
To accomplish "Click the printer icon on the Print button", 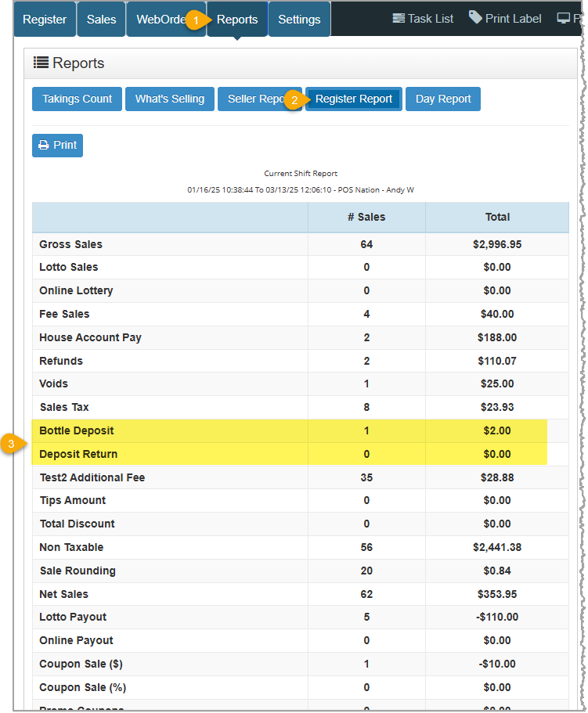I will tap(45, 146).
